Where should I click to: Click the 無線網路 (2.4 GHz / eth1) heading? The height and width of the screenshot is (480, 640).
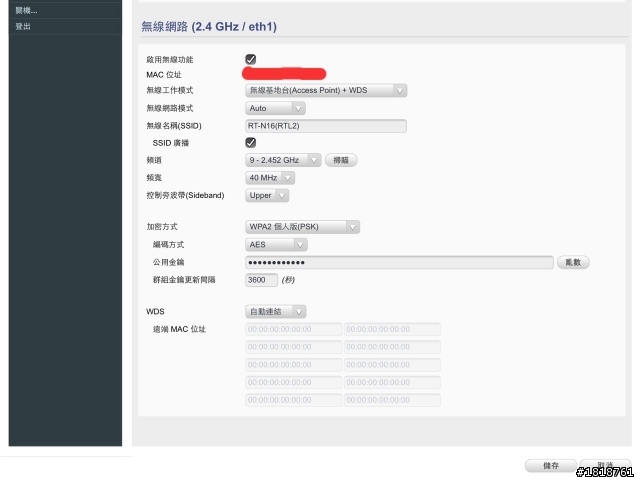[x=209, y=27]
